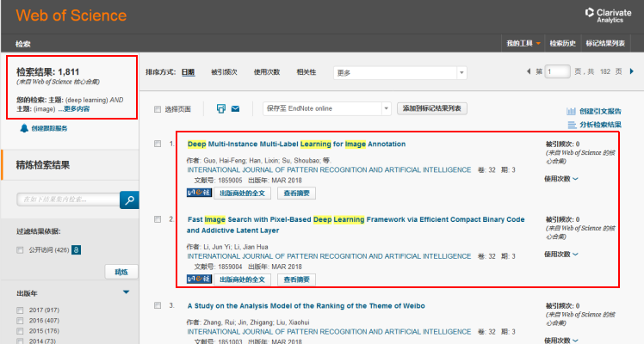Screen dimensions: 644x344
Task: Click the 创建跟踪服务 link text
Action: click(49, 128)
